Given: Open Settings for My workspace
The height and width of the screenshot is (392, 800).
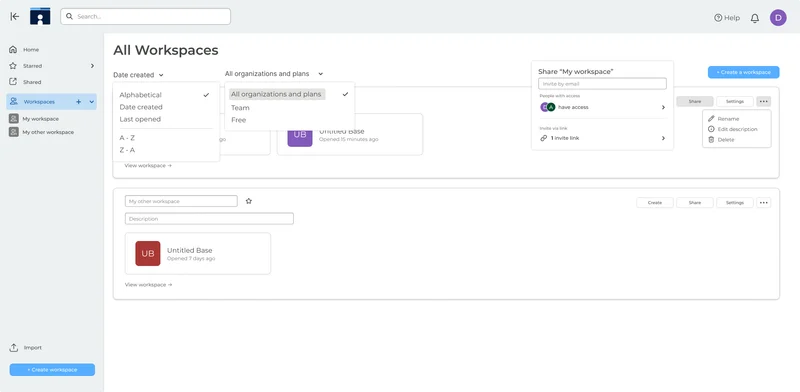Looking at the screenshot, I should click(x=735, y=102).
